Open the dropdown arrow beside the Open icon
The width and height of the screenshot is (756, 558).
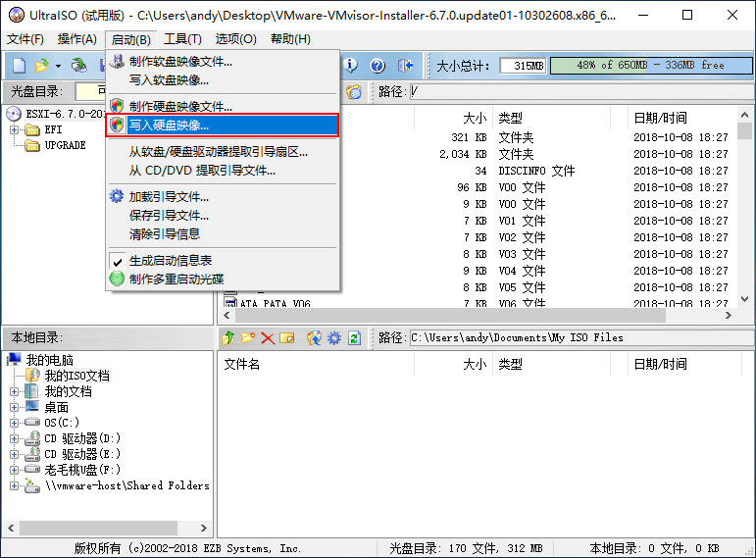58,66
